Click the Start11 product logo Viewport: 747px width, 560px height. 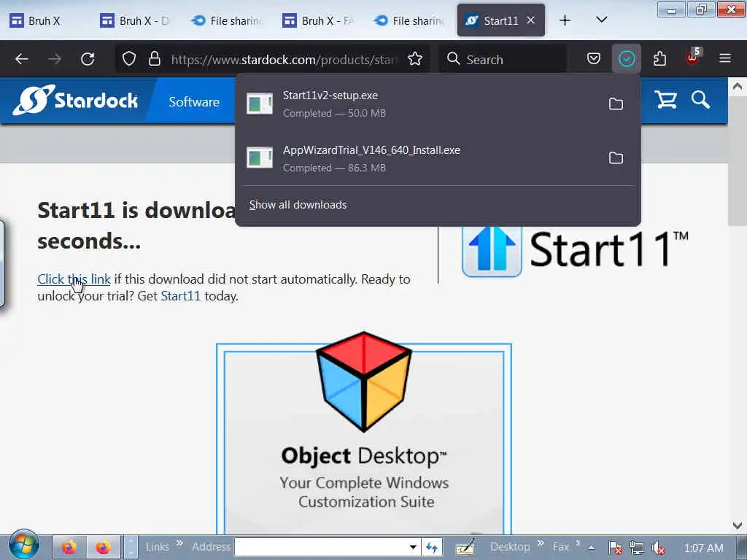[576, 251]
